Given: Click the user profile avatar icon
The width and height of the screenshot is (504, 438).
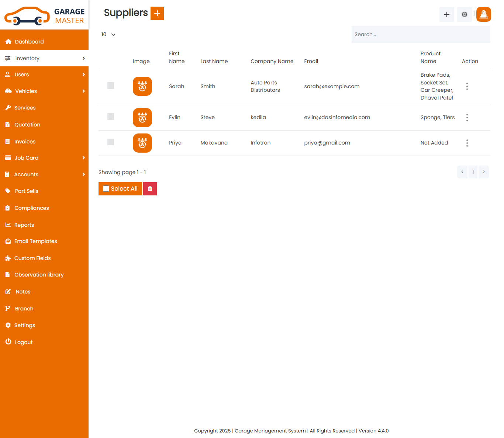Looking at the screenshot, I should [483, 14].
